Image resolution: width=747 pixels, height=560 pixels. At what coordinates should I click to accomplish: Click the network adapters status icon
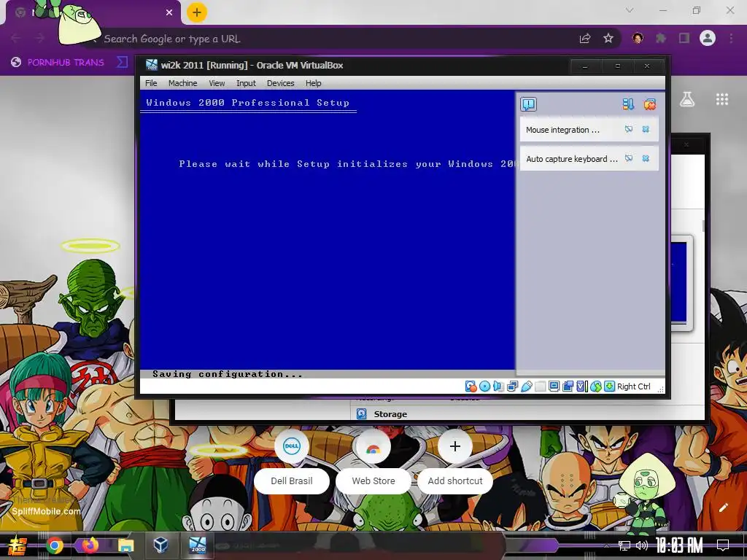[x=512, y=386]
